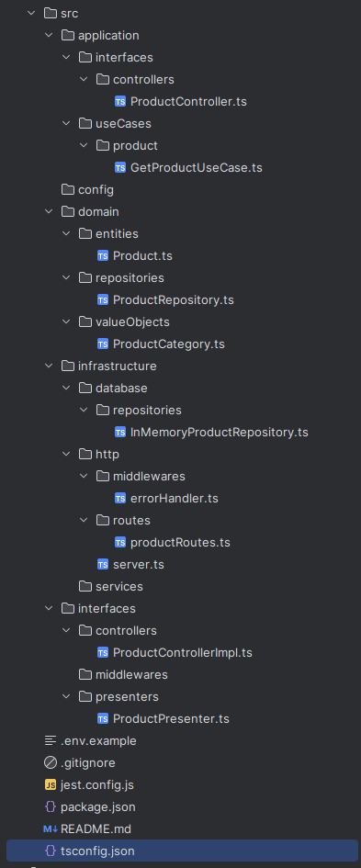Collapse the database folder chevron
361x868 pixels.
click(x=66, y=388)
